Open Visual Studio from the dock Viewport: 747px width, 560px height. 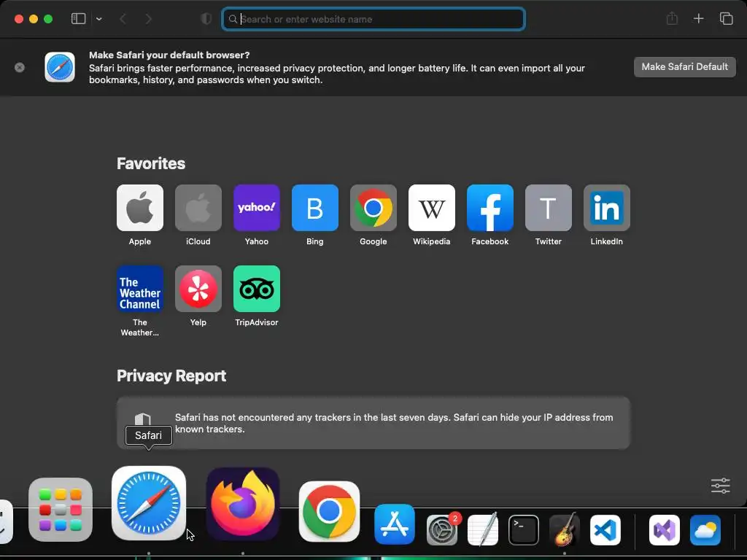click(665, 529)
